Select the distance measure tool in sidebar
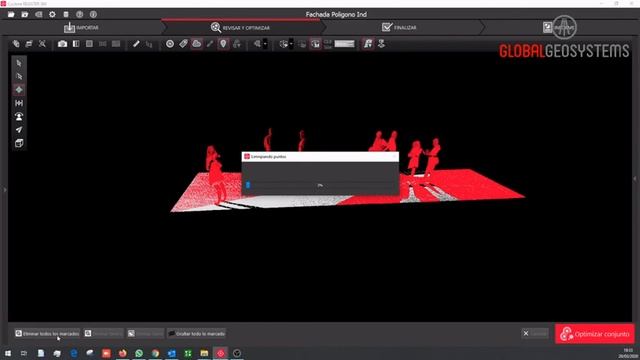 click(x=19, y=103)
